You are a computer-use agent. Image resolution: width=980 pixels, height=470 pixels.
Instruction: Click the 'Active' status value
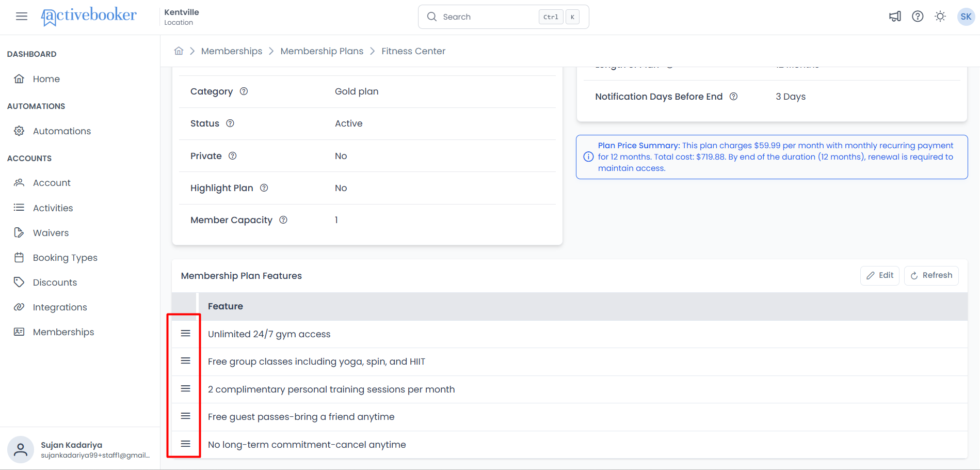point(349,123)
